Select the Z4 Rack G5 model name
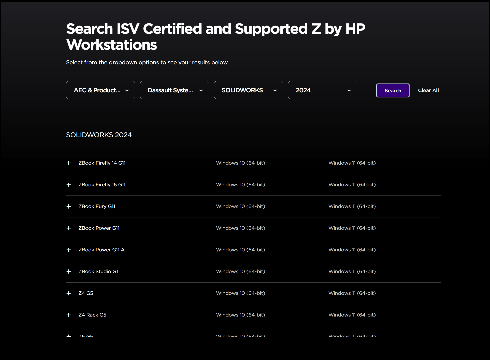The height and width of the screenshot is (360, 490). point(92,315)
